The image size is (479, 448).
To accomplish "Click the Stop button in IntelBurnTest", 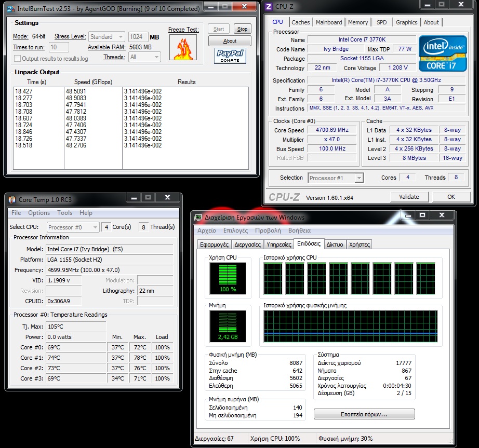I will pyautogui.click(x=243, y=29).
